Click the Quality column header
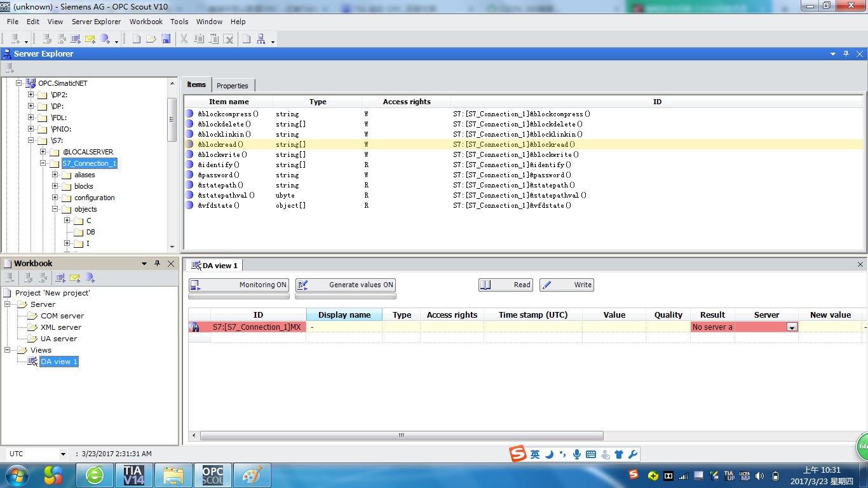868x488 pixels. click(x=668, y=315)
